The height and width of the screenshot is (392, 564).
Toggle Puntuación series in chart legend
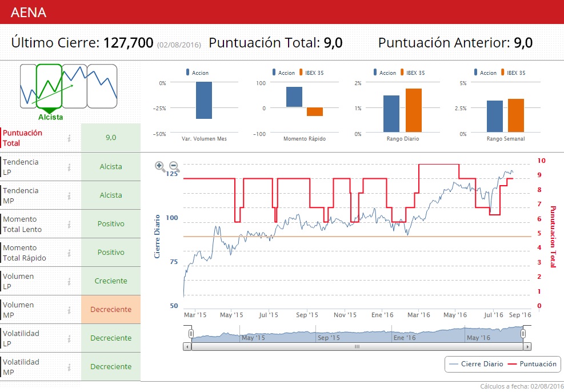(532, 364)
